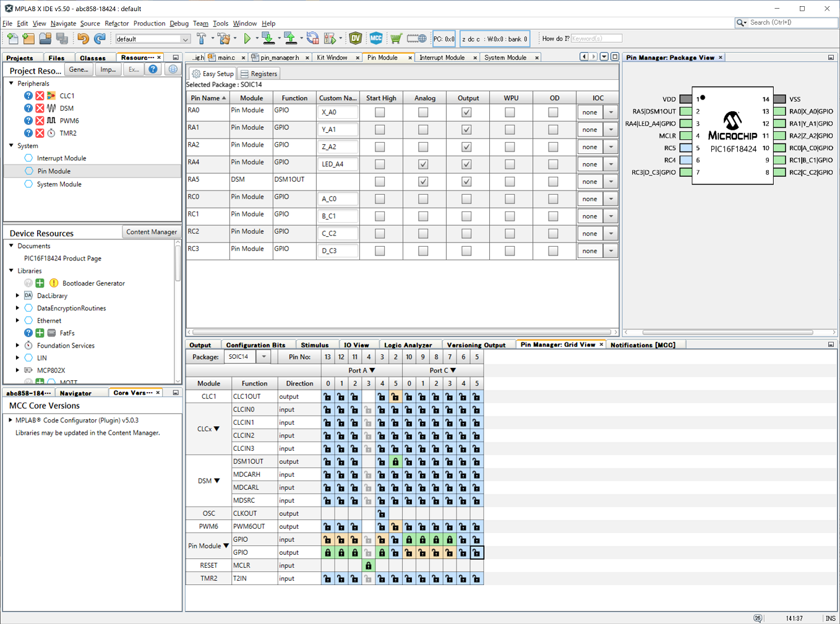This screenshot has width=840, height=624.
Task: Toggle Start High checkbox for RA1
Action: point(380,130)
